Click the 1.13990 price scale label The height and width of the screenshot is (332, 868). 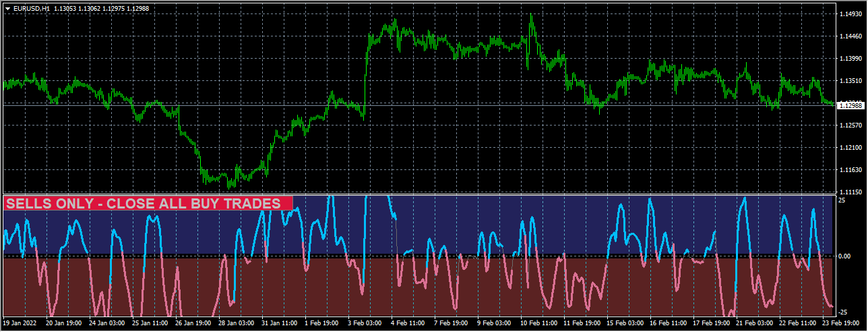coord(849,58)
